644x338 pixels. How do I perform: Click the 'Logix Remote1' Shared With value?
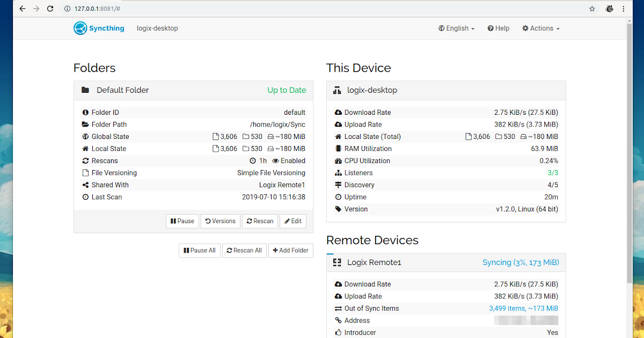[x=282, y=185]
